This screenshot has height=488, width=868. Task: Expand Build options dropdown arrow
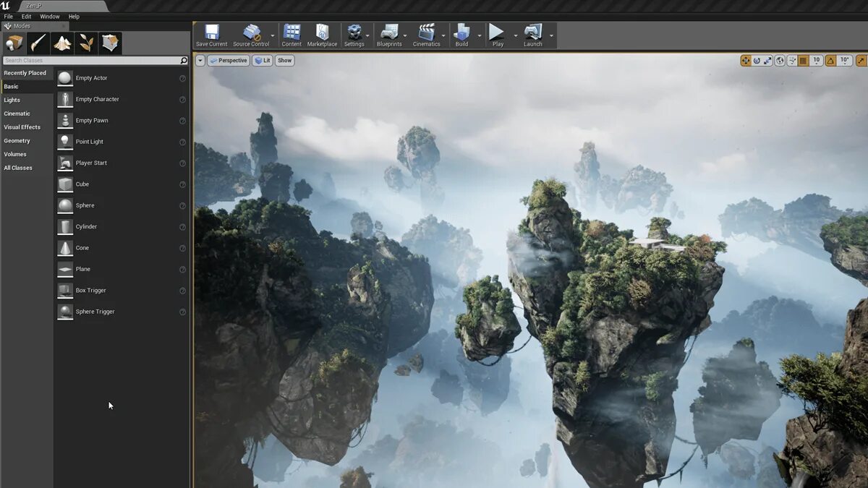pyautogui.click(x=479, y=35)
